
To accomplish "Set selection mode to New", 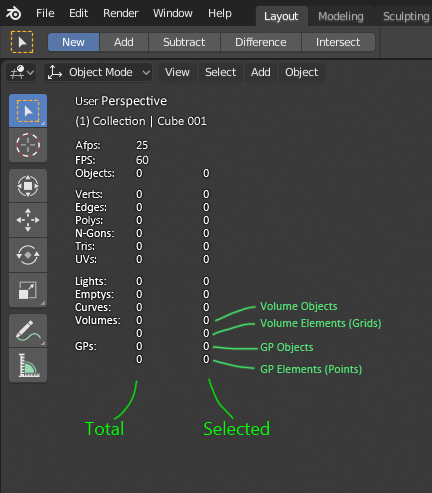I will click(73, 42).
